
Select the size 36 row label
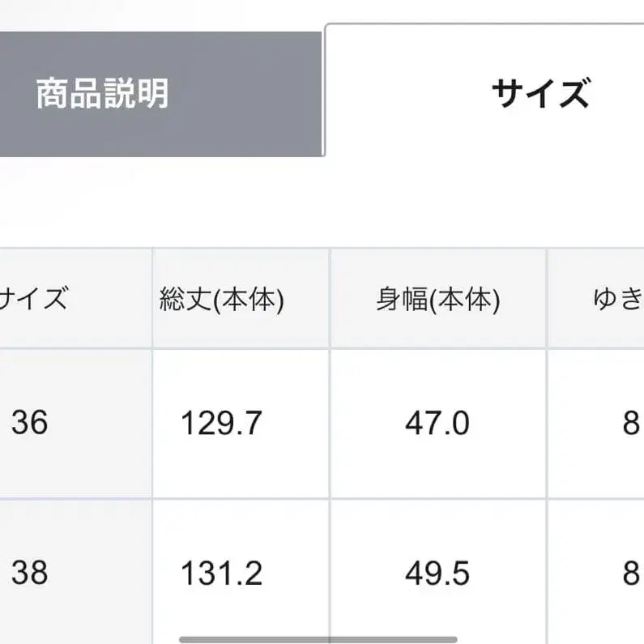30,423
